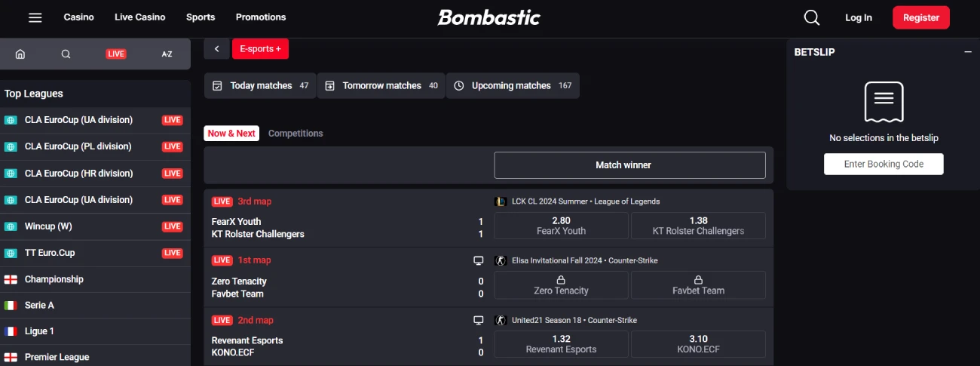Screen dimensions: 980x366
Task: Open live stream icon for Revenant Esports match
Action: click(x=478, y=320)
